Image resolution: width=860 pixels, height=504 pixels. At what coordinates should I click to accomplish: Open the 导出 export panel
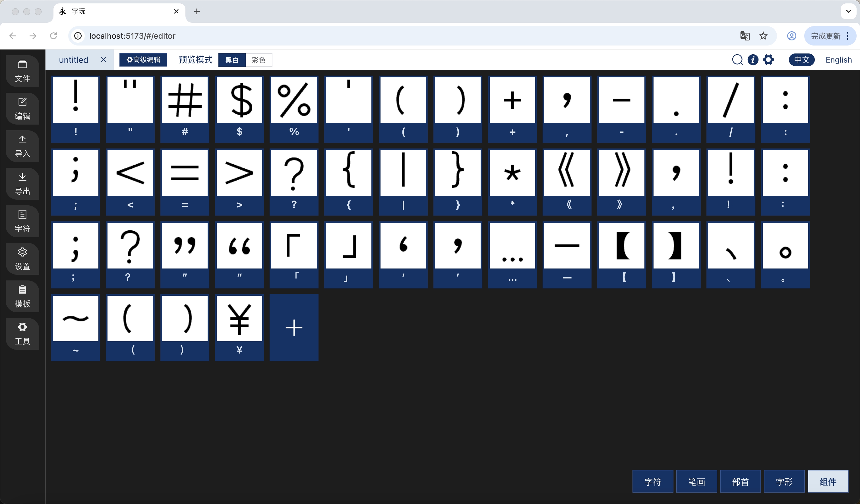point(22,183)
